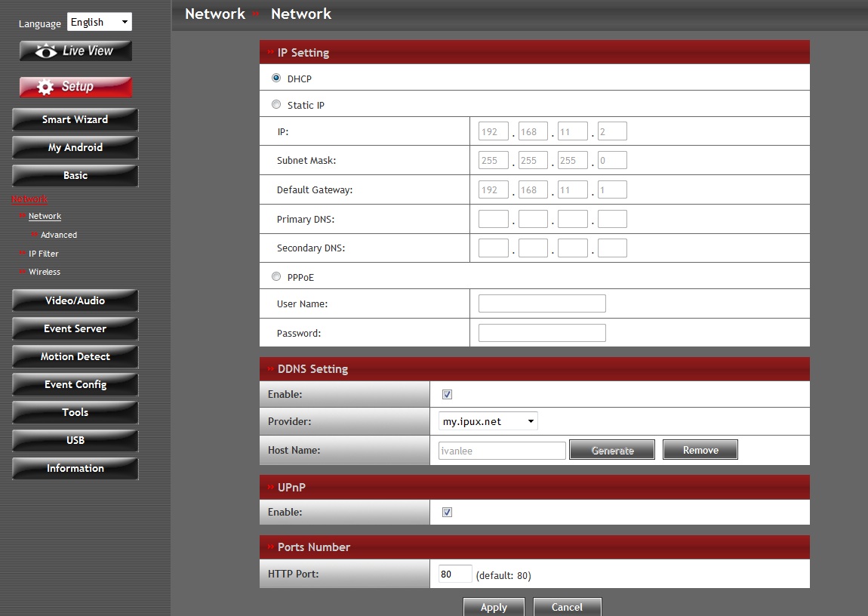Screen dimensions: 868x616
Task: Click the Apply button
Action: pos(494,607)
